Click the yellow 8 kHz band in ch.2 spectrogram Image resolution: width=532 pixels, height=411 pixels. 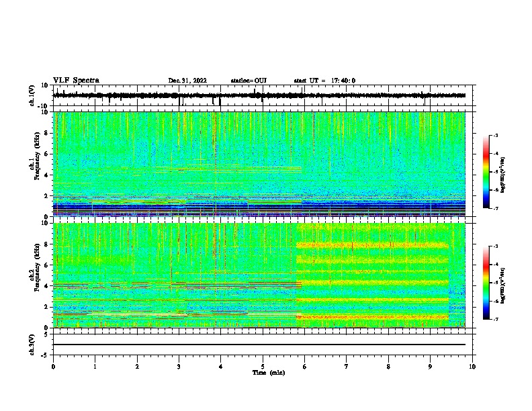click(x=373, y=245)
